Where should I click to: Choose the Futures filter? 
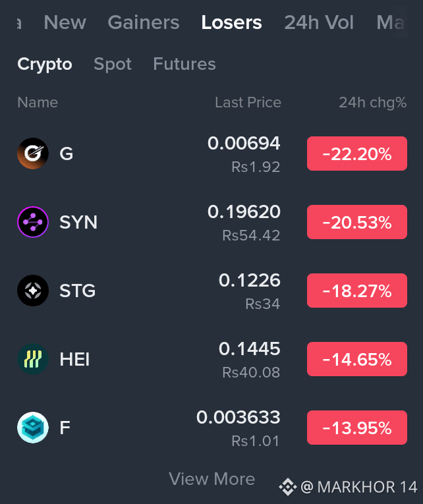click(184, 64)
